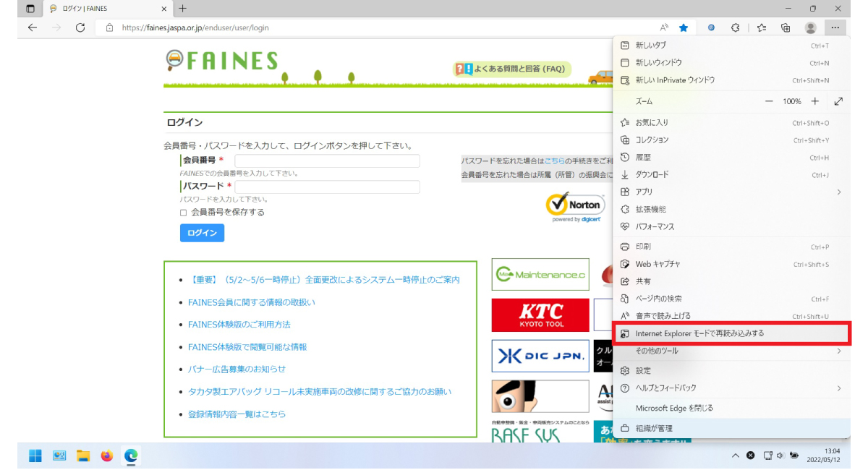Open FAINES体験版のご利用方法 link

point(239,325)
